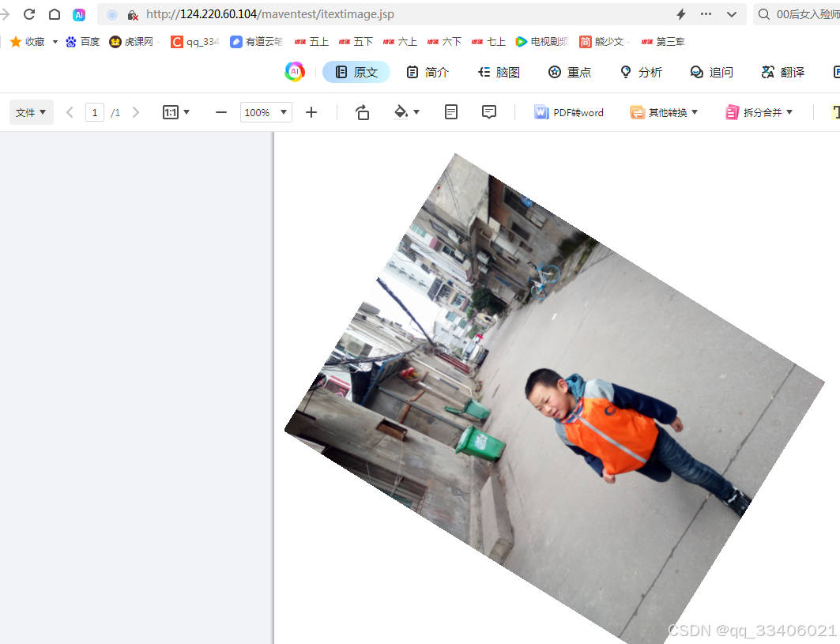
Task: Click the page number field
Action: (x=95, y=112)
